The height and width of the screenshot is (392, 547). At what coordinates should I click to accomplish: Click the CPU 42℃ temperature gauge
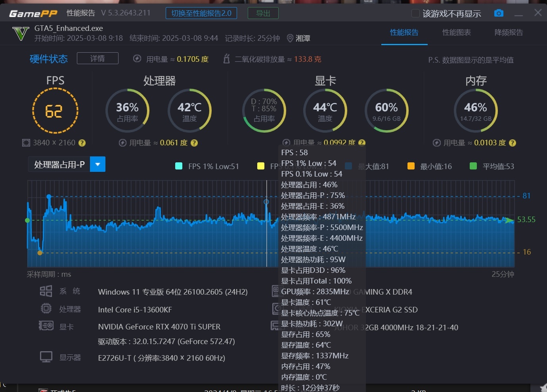189,110
